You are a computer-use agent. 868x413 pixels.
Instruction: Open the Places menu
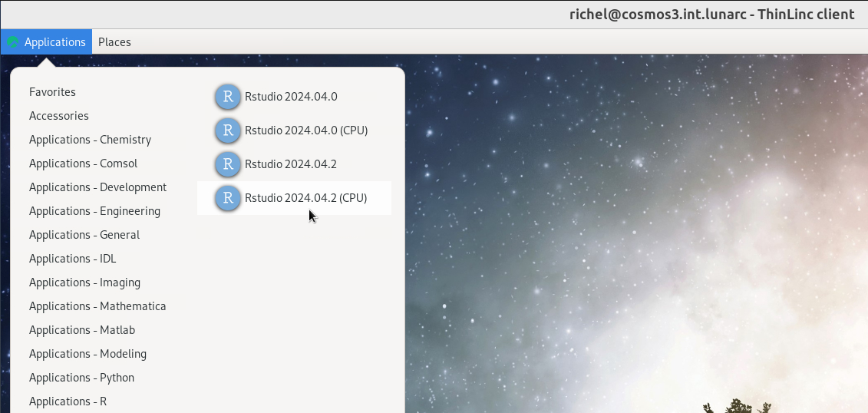point(114,42)
